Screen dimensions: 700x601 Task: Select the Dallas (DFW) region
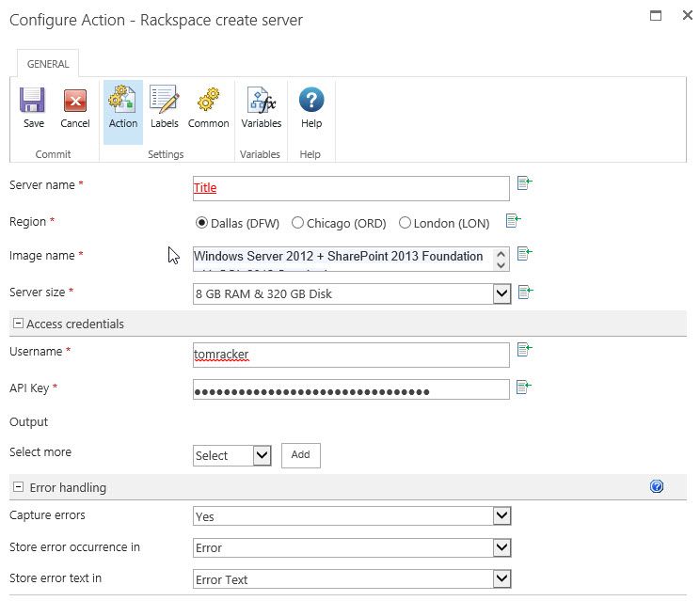(201, 222)
